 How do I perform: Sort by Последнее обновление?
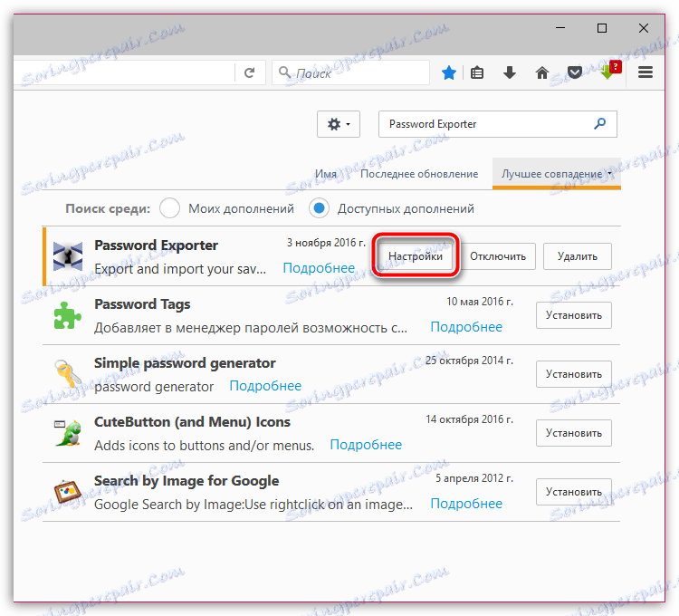419,174
